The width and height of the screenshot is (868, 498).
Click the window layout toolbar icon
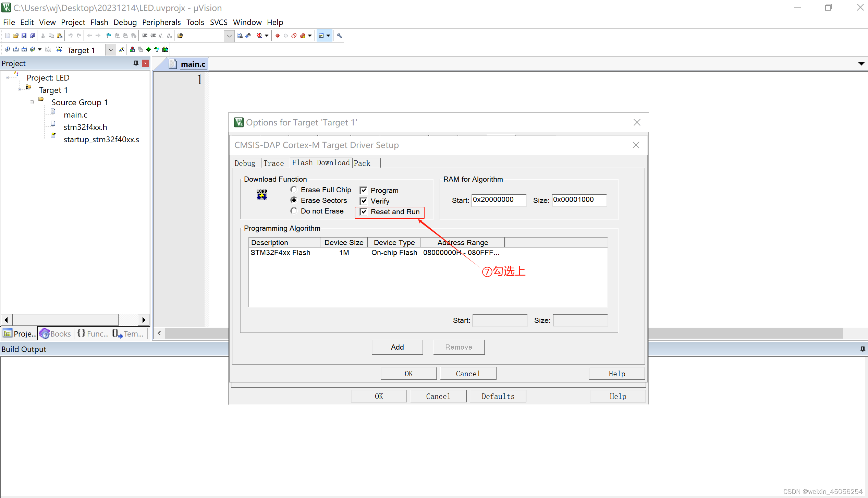[321, 36]
